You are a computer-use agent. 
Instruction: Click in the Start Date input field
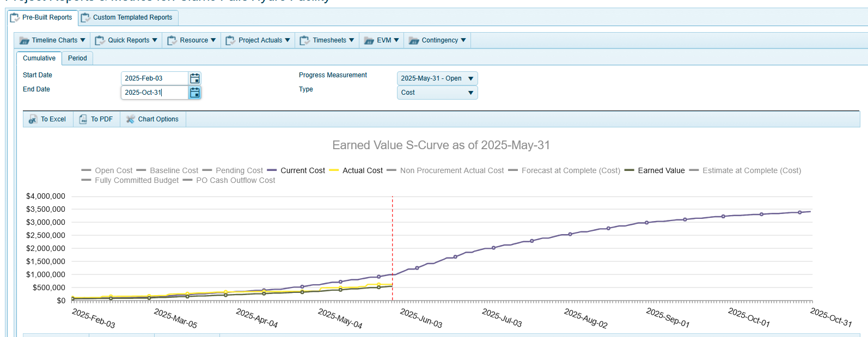pos(154,78)
